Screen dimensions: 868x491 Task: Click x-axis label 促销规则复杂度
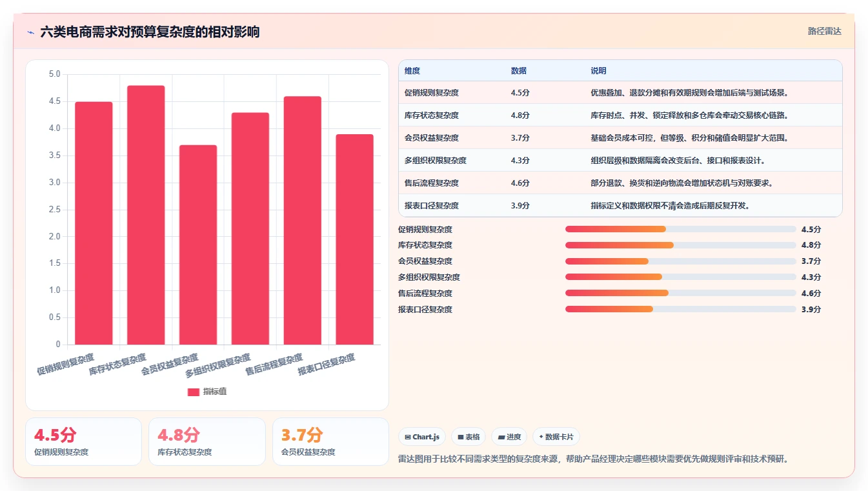(65, 365)
